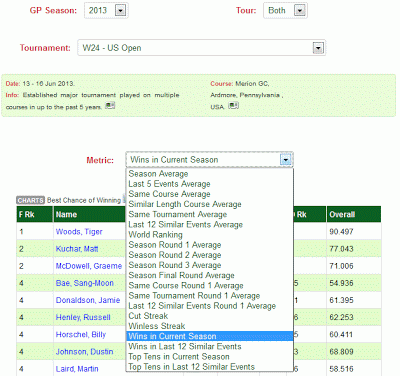Open McDowell, Graeme player link
The image size is (400, 376).
pos(89,266)
